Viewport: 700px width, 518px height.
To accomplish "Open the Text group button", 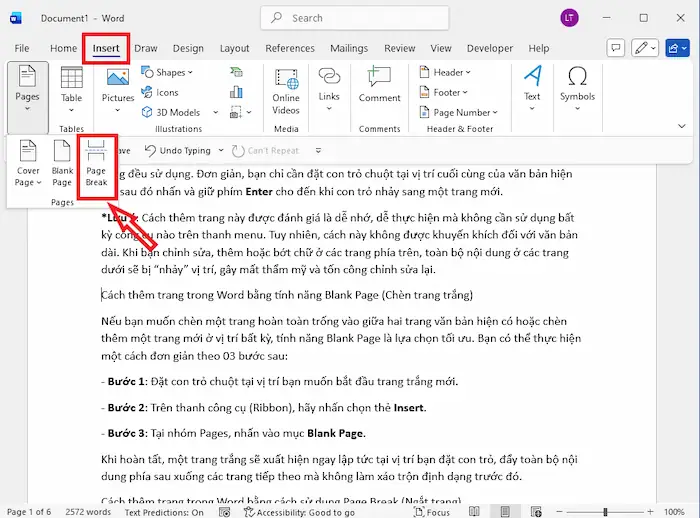I will (532, 85).
